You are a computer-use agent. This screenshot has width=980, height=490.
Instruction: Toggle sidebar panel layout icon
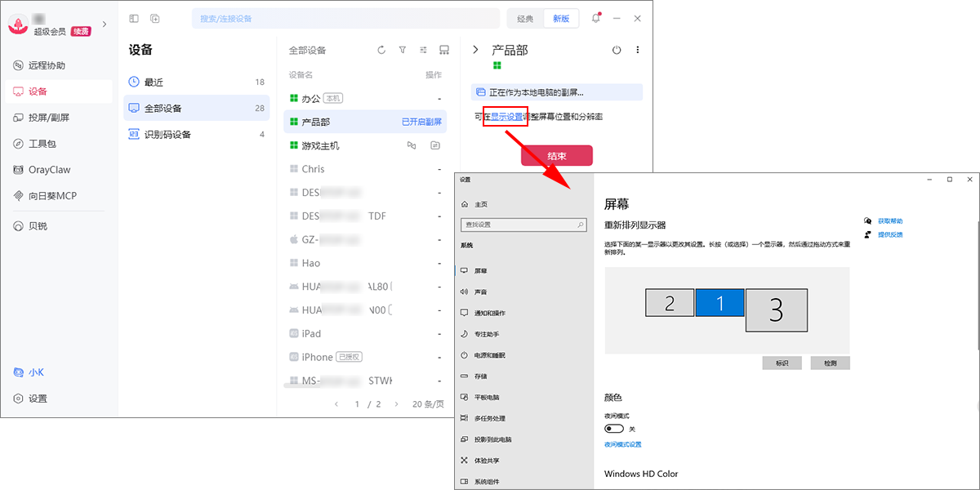pyautogui.click(x=134, y=18)
